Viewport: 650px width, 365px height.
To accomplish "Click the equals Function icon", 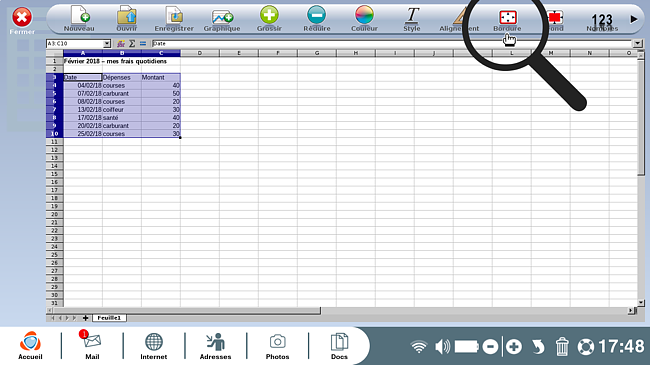I will click(x=143, y=44).
